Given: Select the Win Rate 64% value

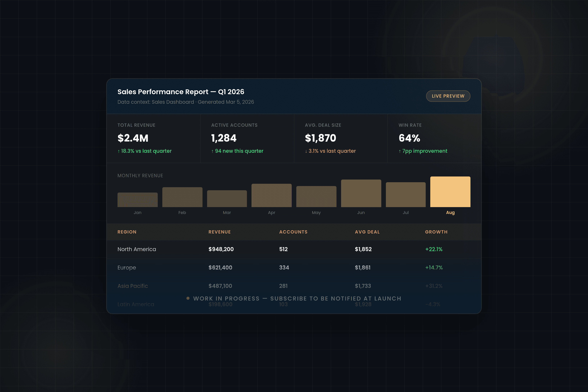Looking at the screenshot, I should coord(409,138).
